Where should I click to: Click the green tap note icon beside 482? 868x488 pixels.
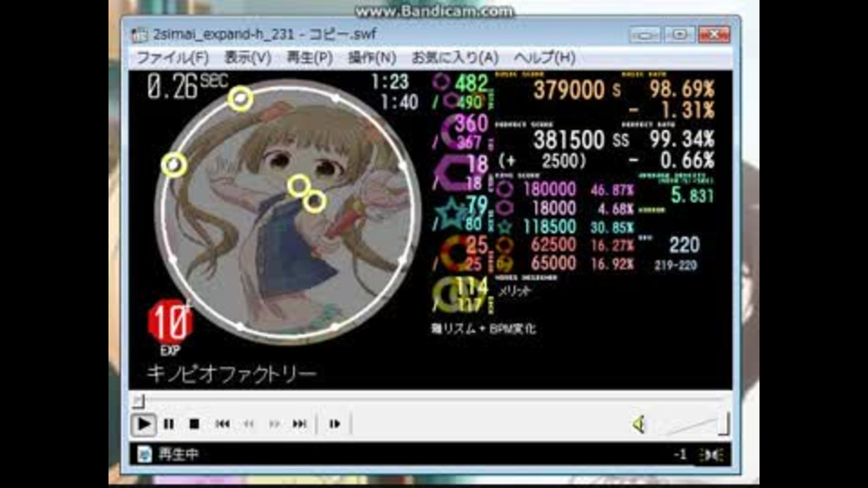[x=441, y=82]
